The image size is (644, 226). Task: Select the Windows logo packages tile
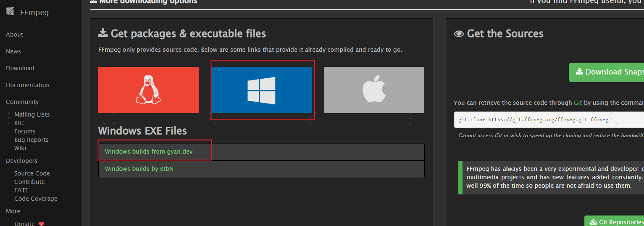pos(261,90)
